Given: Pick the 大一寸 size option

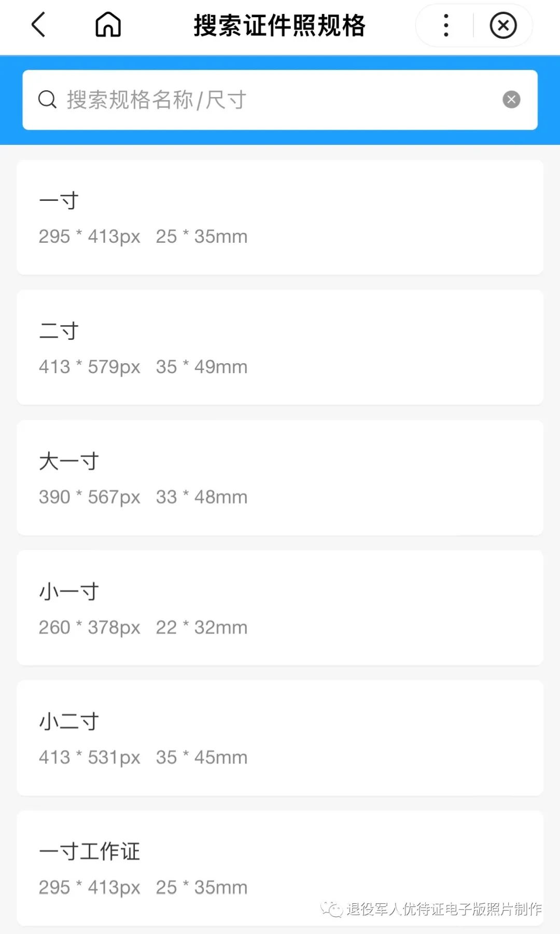Looking at the screenshot, I should click(x=280, y=478).
